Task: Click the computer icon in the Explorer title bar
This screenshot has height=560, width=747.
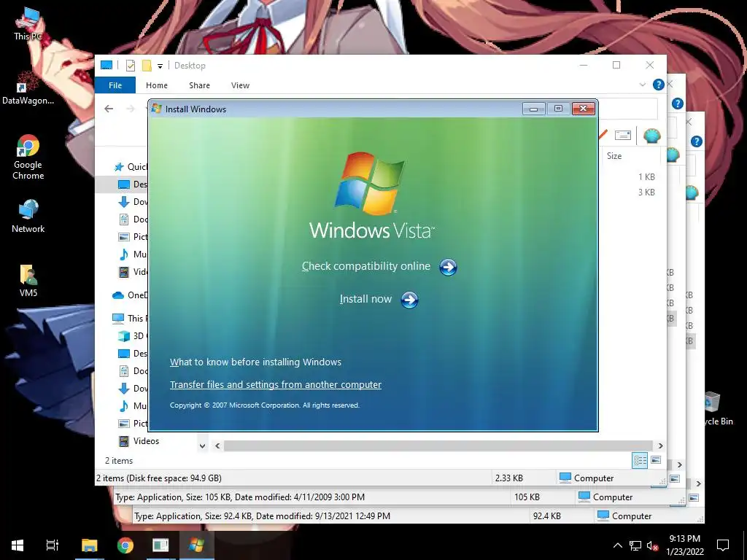Action: [x=107, y=65]
